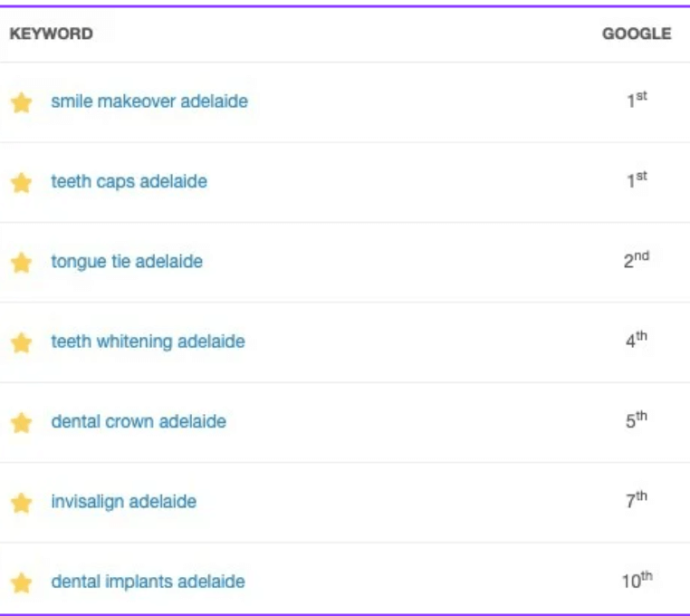Click the dental crown adelaide link
The image size is (690, 616).
(139, 421)
